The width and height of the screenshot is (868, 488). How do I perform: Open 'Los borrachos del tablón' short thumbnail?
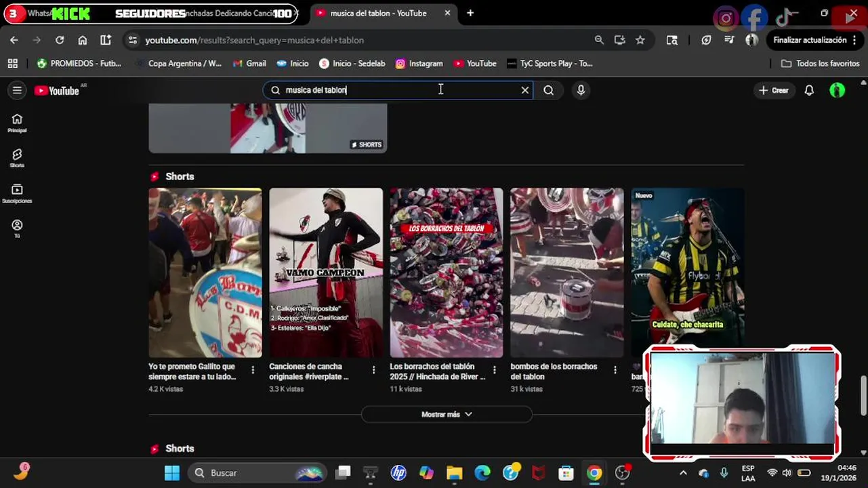tap(447, 272)
